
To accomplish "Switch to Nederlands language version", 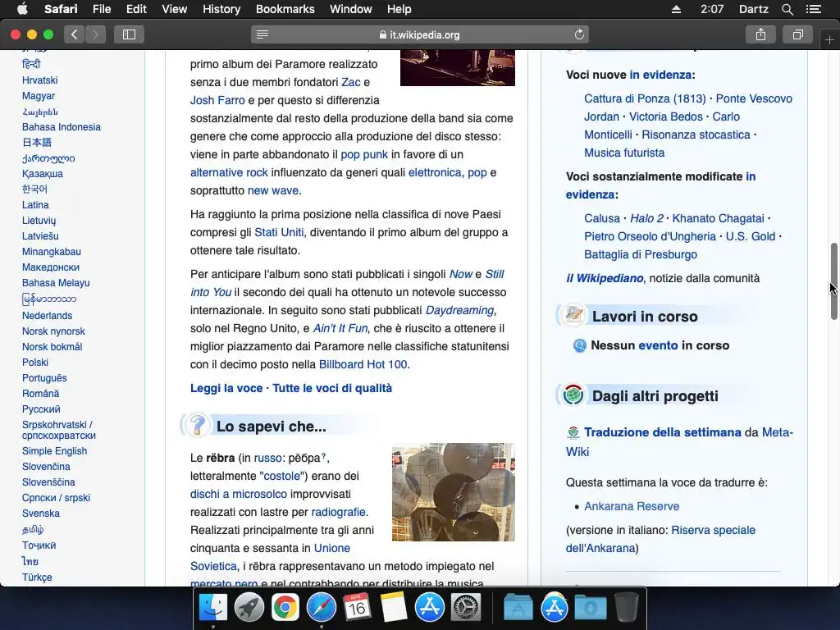I will (47, 316).
